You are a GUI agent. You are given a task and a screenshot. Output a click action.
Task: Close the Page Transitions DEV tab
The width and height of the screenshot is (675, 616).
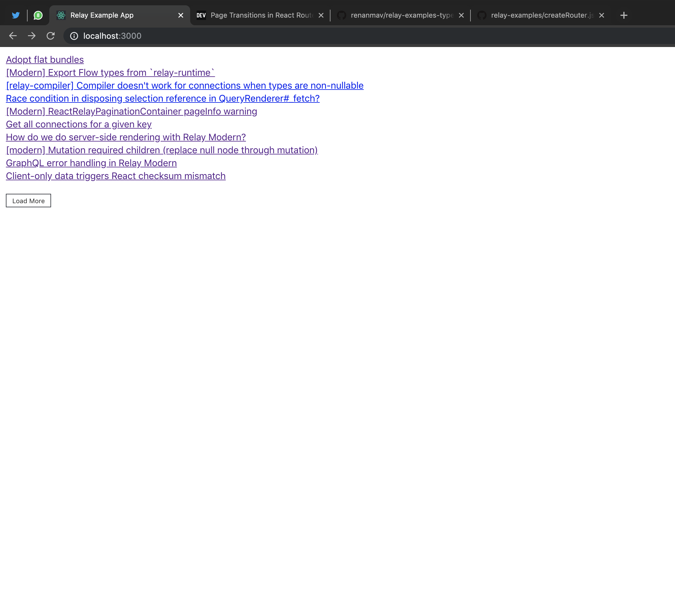(x=321, y=15)
